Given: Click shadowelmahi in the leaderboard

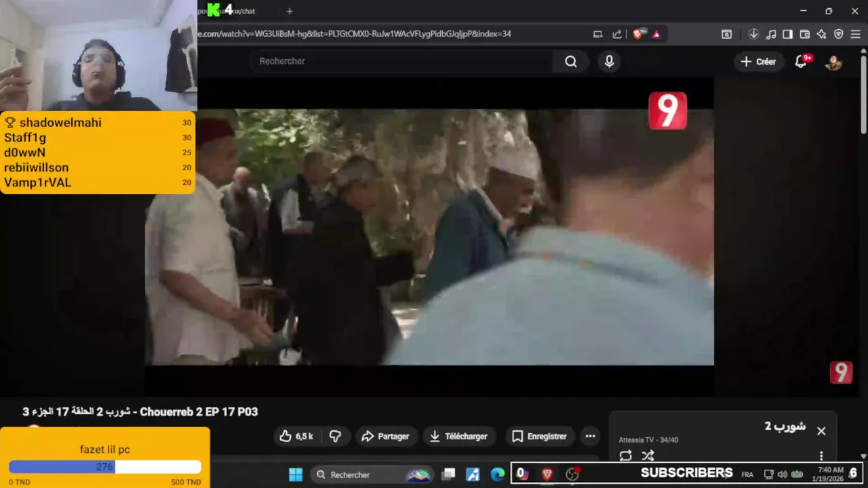Looking at the screenshot, I should [x=60, y=123].
